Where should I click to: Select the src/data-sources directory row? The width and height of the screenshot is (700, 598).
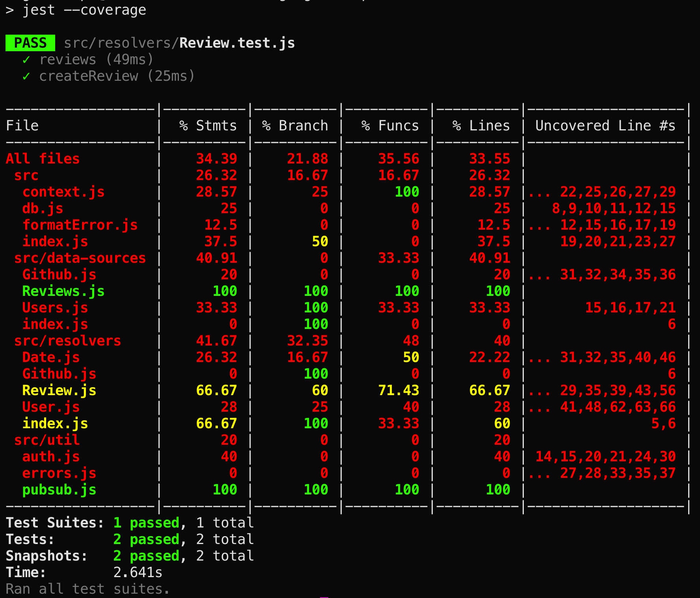80,258
